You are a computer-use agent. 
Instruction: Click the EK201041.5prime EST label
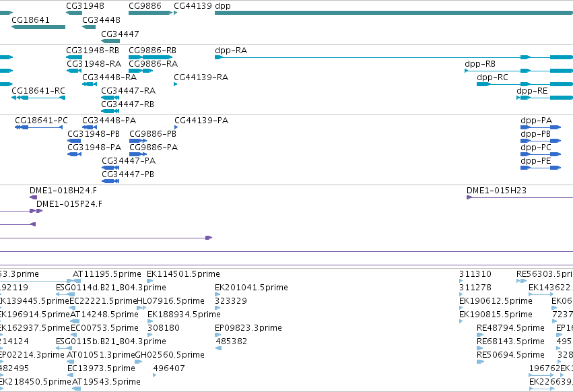point(251,288)
